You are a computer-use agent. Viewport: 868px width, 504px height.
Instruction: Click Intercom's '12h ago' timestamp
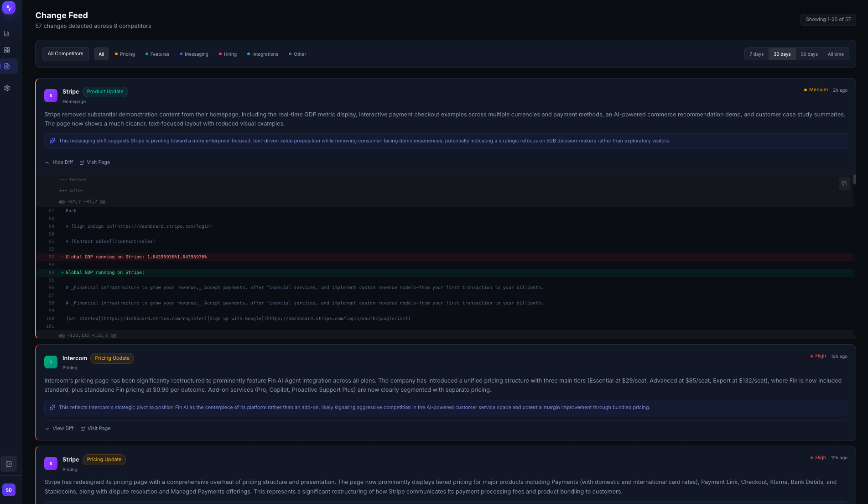pos(839,356)
